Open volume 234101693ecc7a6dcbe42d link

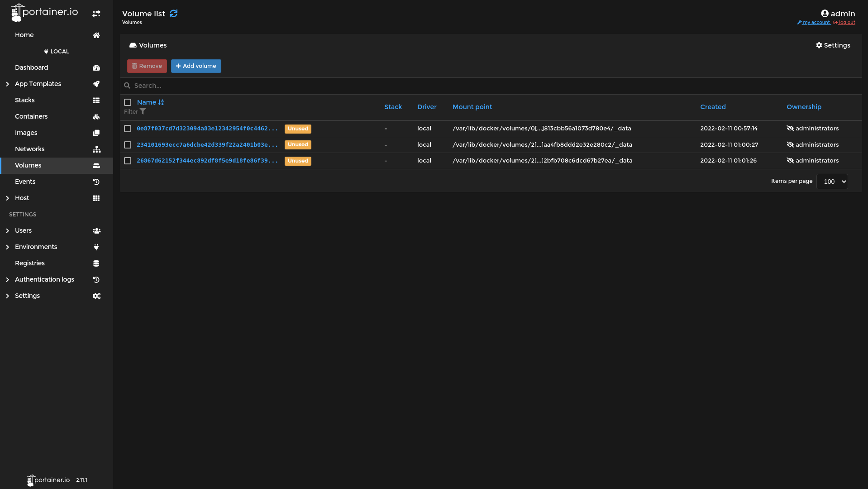point(207,145)
